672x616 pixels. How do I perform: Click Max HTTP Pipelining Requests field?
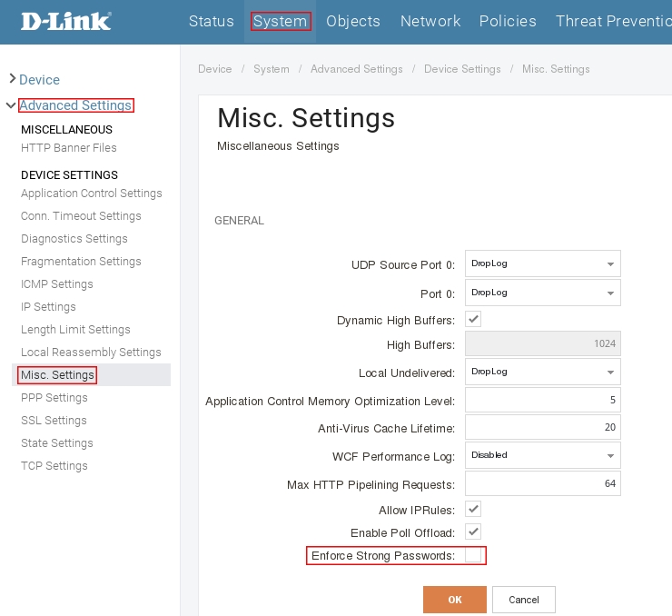[x=542, y=483]
